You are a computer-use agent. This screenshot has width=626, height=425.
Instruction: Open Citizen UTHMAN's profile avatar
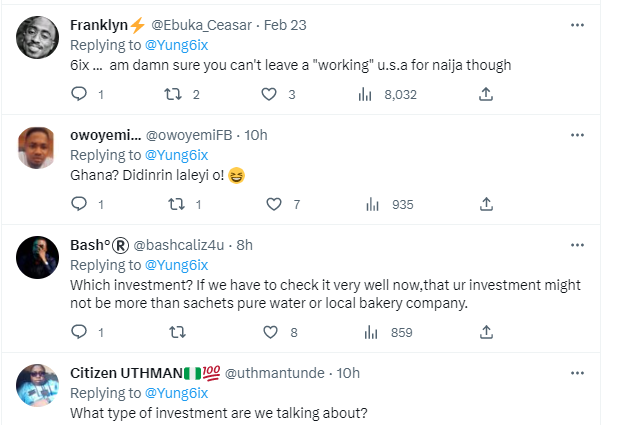click(41, 386)
